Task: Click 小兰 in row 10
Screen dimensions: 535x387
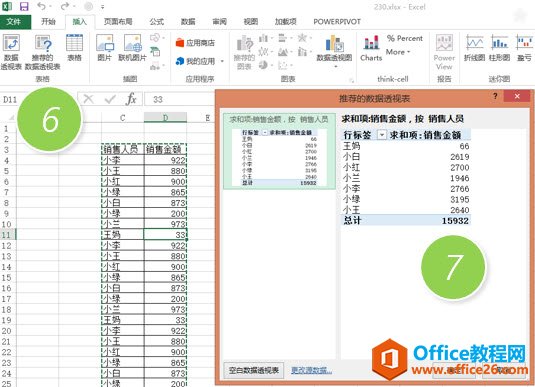Action: point(122,224)
